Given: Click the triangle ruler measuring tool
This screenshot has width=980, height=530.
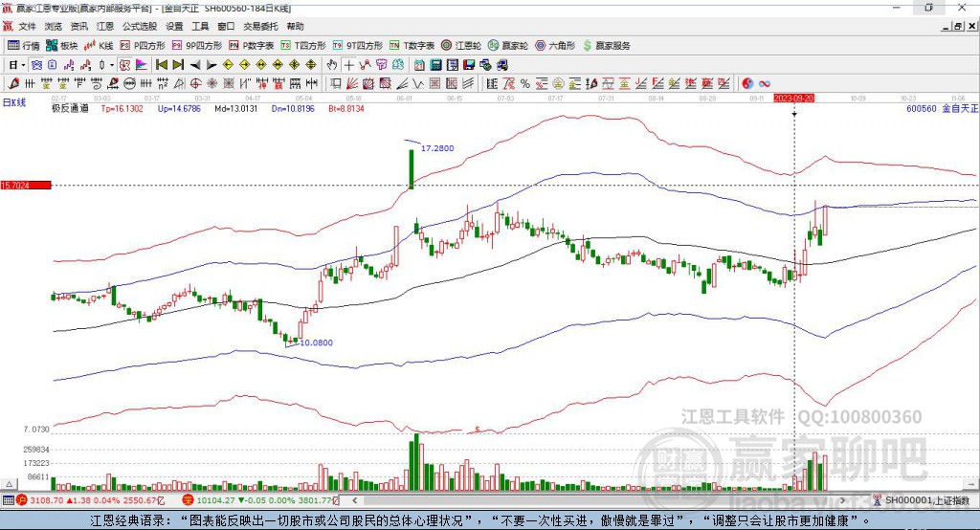Looking at the screenshot, I should [179, 83].
